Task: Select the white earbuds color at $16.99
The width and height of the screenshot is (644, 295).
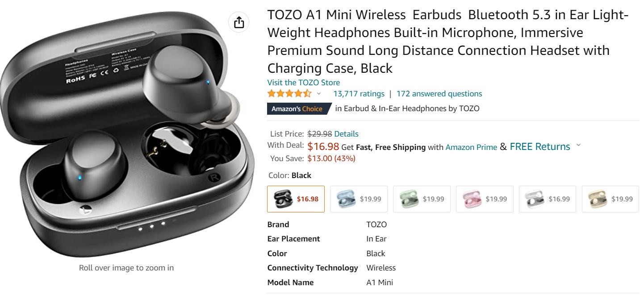Action: (x=548, y=199)
